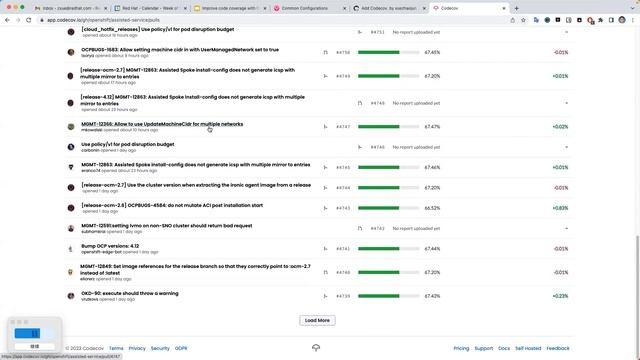Open Pricing link in footer
640x360 pixels.
(461, 348)
